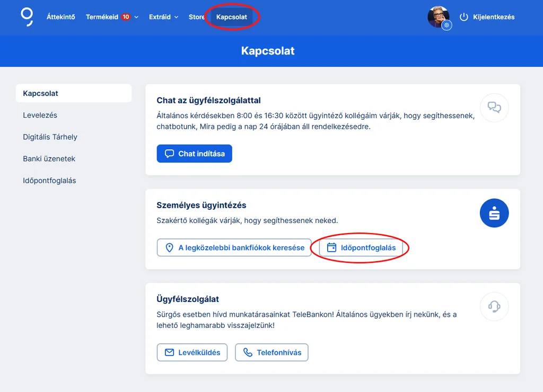Select Levelezés in the left sidebar
The image size is (543, 392).
(40, 115)
